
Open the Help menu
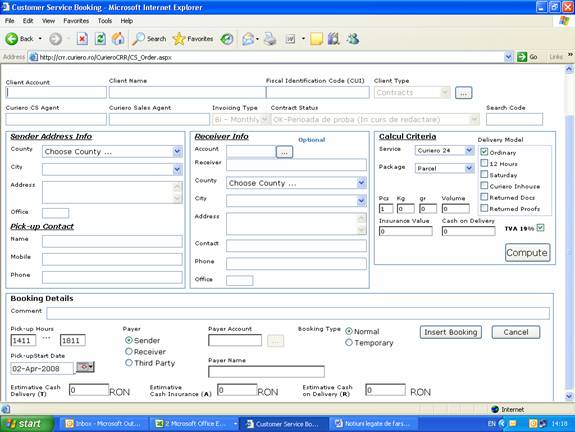point(127,21)
